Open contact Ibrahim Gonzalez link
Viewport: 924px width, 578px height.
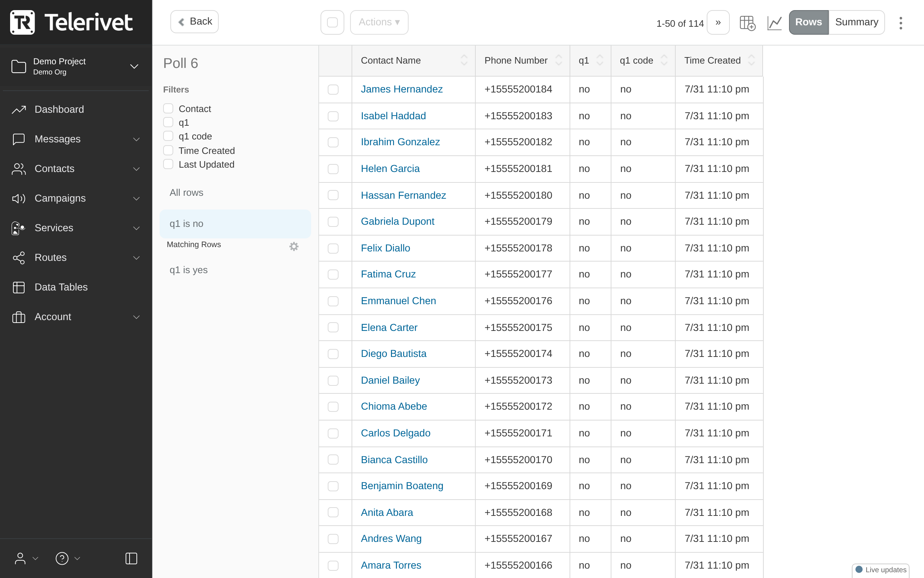coord(400,142)
